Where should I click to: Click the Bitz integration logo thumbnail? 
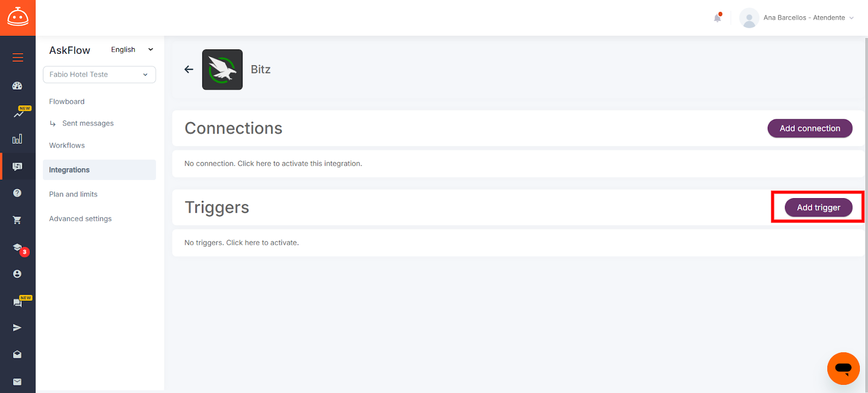click(222, 69)
